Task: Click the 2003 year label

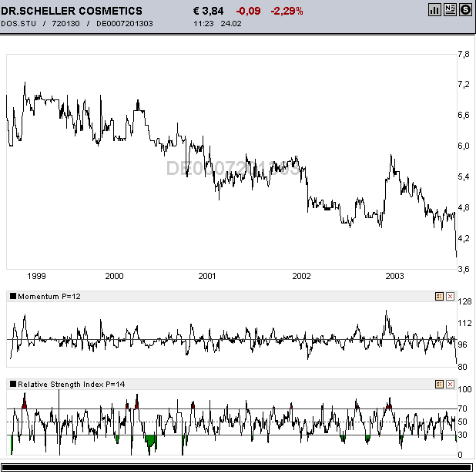Action: [394, 276]
